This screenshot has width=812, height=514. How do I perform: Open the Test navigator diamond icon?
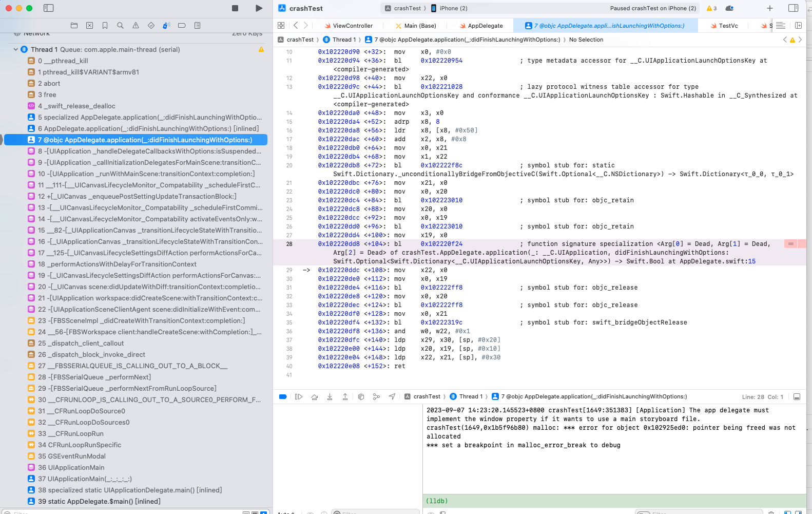[x=151, y=25]
